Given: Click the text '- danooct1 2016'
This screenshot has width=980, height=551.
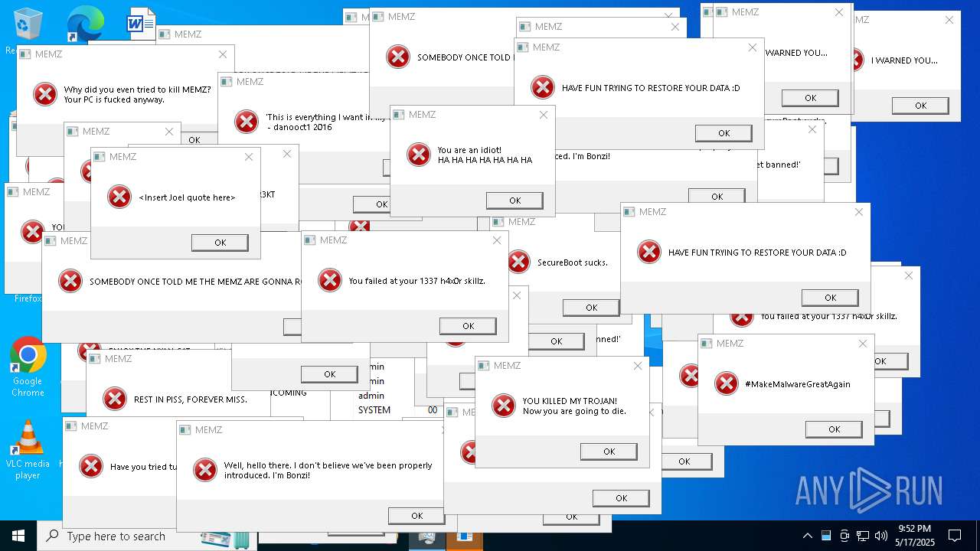Looking at the screenshot, I should (x=299, y=127).
